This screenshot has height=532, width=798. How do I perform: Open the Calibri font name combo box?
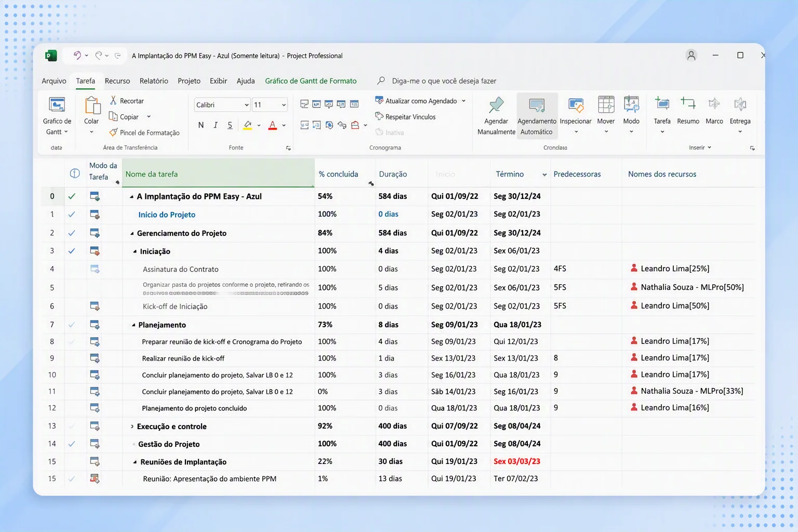point(222,105)
